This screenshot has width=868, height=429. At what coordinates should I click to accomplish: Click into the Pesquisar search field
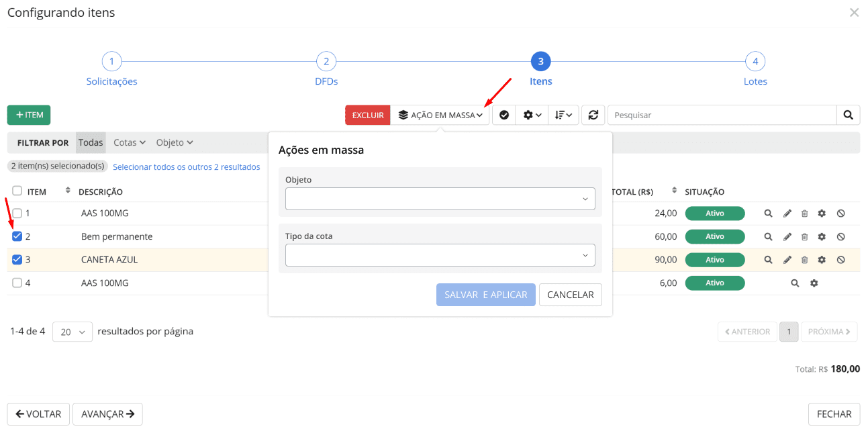click(722, 115)
